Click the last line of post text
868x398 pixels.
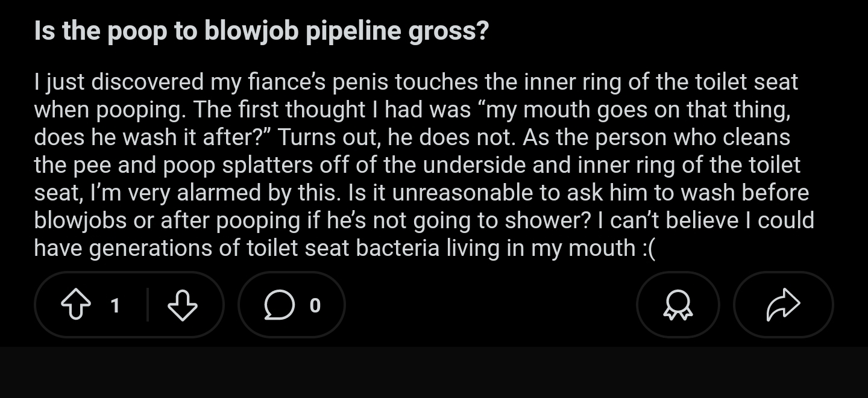click(344, 247)
